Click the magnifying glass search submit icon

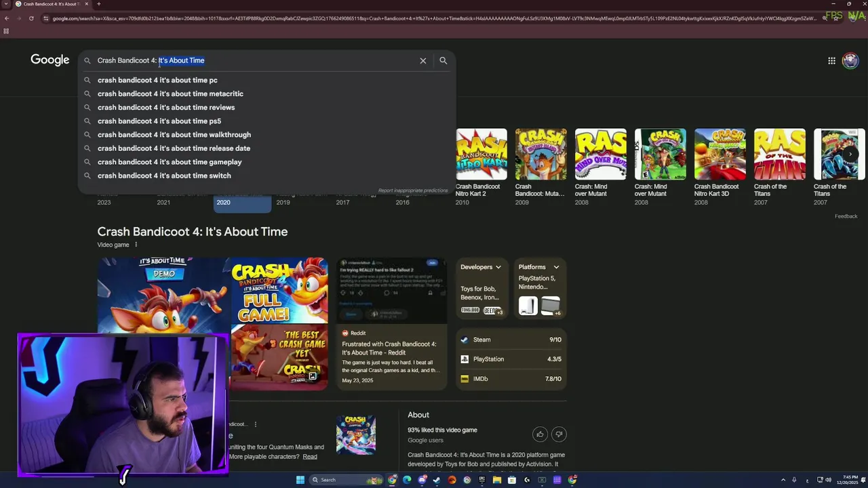[443, 60]
